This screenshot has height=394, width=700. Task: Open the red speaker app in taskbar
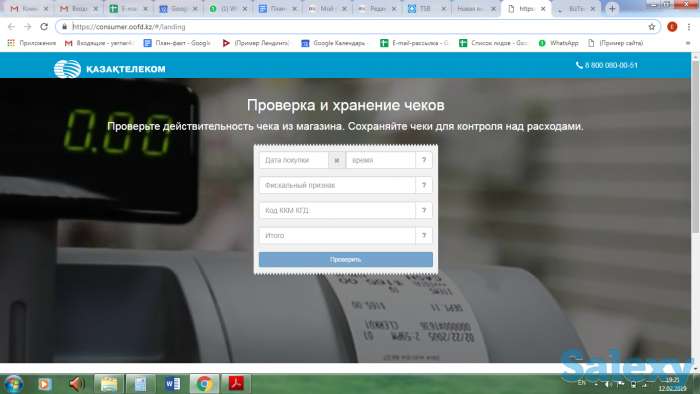pos(77,384)
